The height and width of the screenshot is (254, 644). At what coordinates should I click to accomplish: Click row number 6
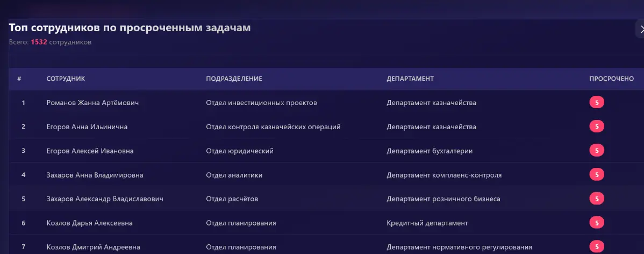pyautogui.click(x=24, y=223)
